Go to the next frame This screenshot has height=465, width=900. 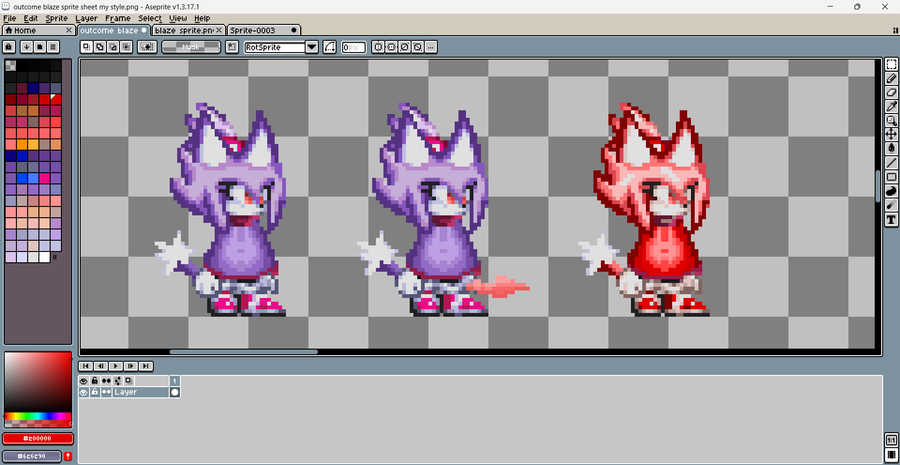pos(131,366)
